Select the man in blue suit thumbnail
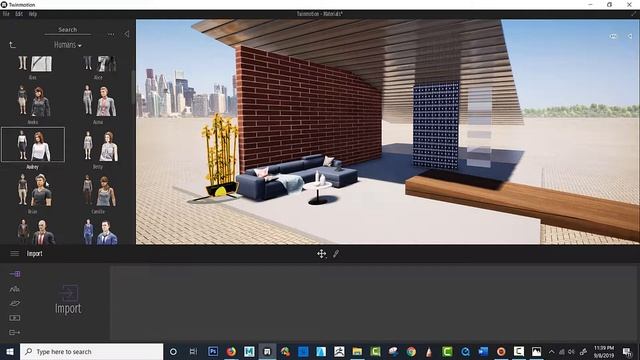The height and width of the screenshot is (360, 640). coord(100,232)
